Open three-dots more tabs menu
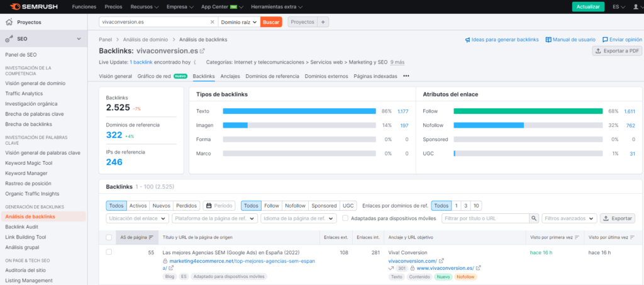 pyautogui.click(x=406, y=76)
